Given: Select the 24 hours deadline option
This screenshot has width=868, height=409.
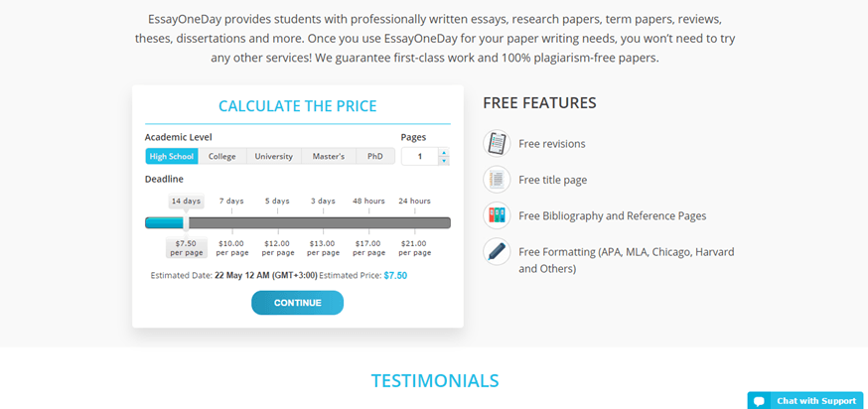Looking at the screenshot, I should click(414, 201).
